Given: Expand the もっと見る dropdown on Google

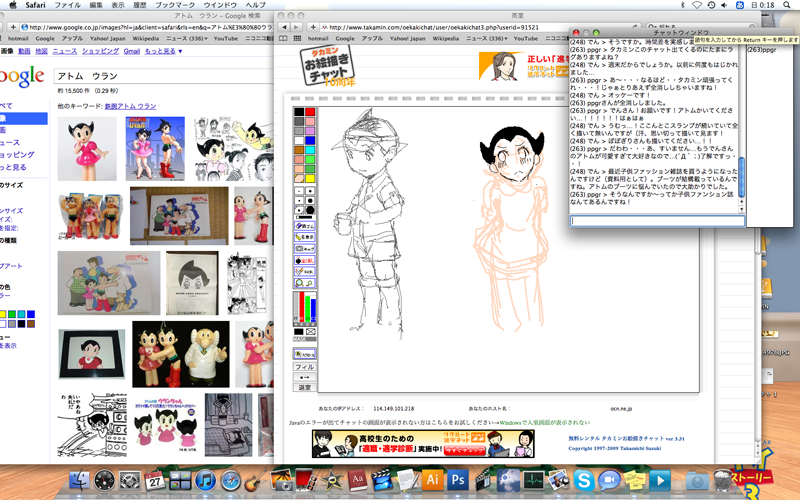Looking at the screenshot, I should point(163,51).
